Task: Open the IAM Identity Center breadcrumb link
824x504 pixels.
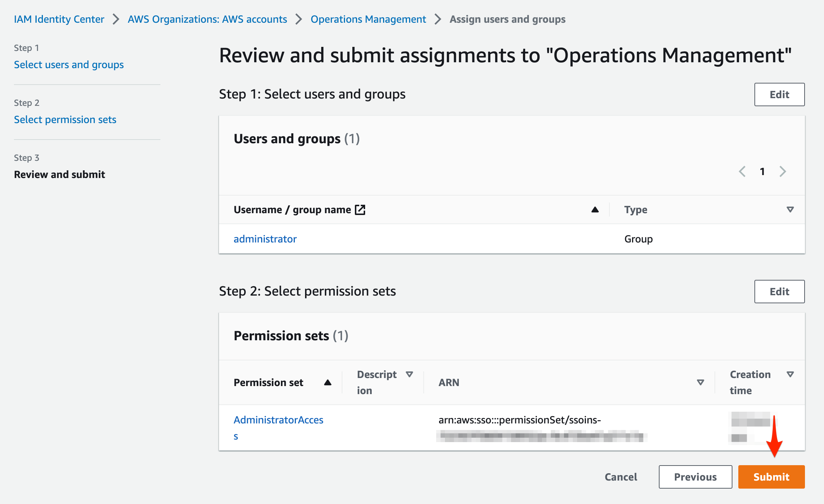Action: click(x=59, y=19)
